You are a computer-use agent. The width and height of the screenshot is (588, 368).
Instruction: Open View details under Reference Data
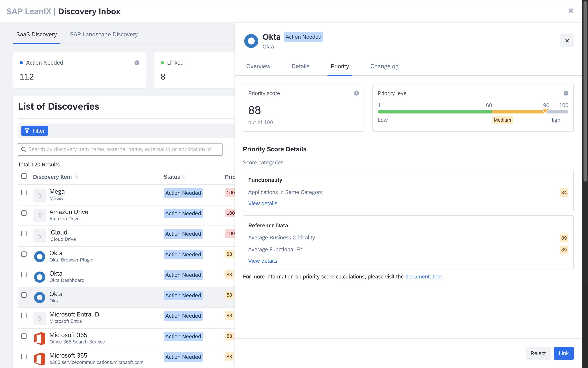[x=262, y=261]
